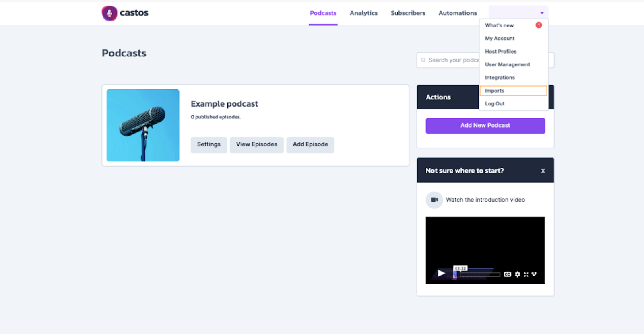
Task: Open Settings for Example podcast
Action: point(209,144)
